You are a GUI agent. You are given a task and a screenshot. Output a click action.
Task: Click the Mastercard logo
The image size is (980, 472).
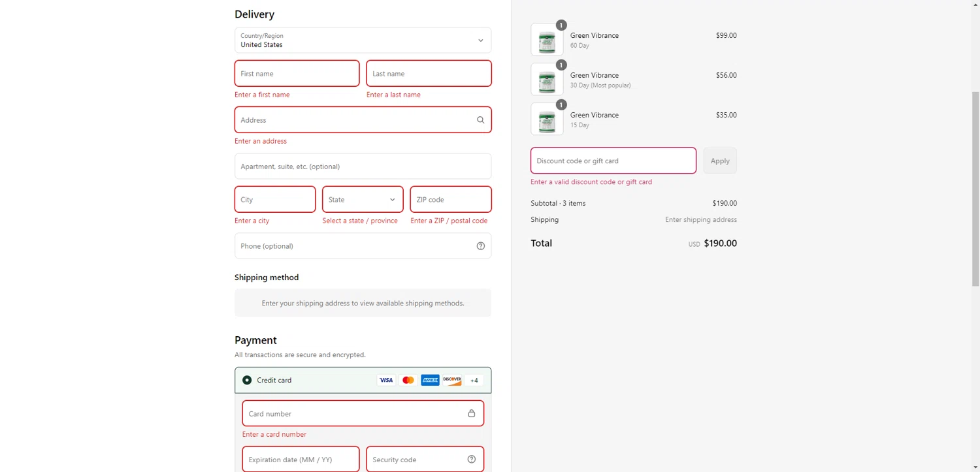[x=408, y=380]
